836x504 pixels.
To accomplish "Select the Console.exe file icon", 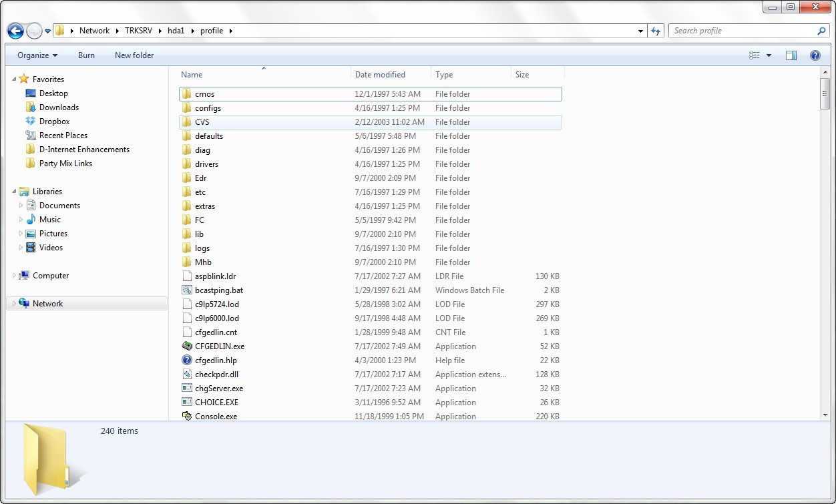I will coord(187,417).
